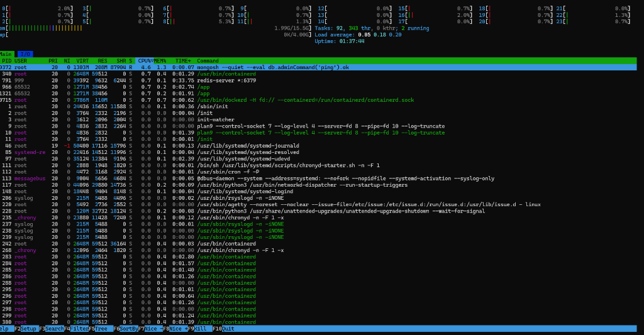Select PID 285 containerd thread row

318,270
